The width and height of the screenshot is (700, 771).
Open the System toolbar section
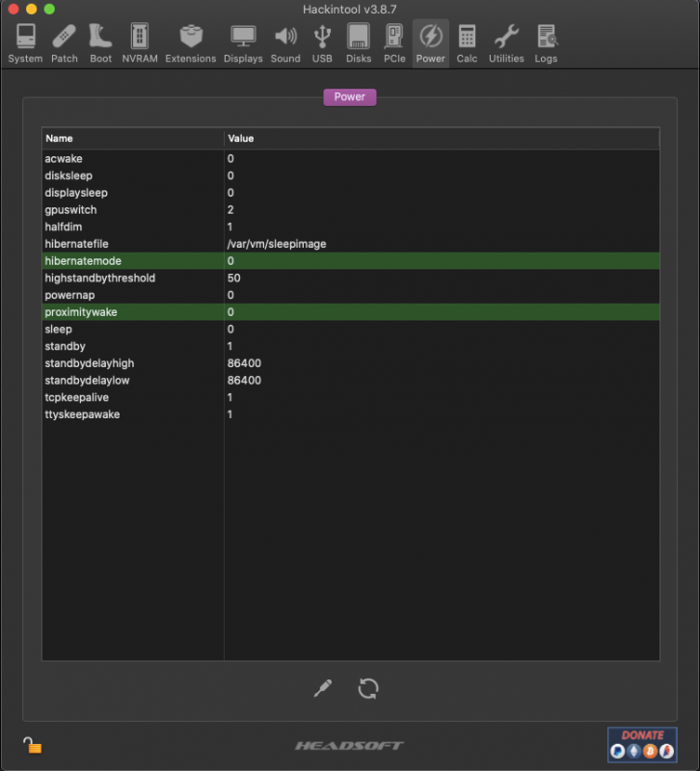(25, 43)
